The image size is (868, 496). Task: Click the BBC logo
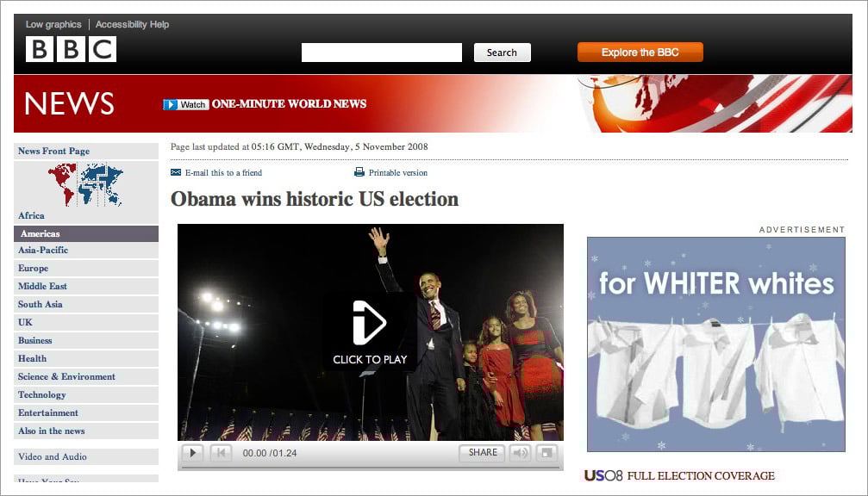pos(71,49)
